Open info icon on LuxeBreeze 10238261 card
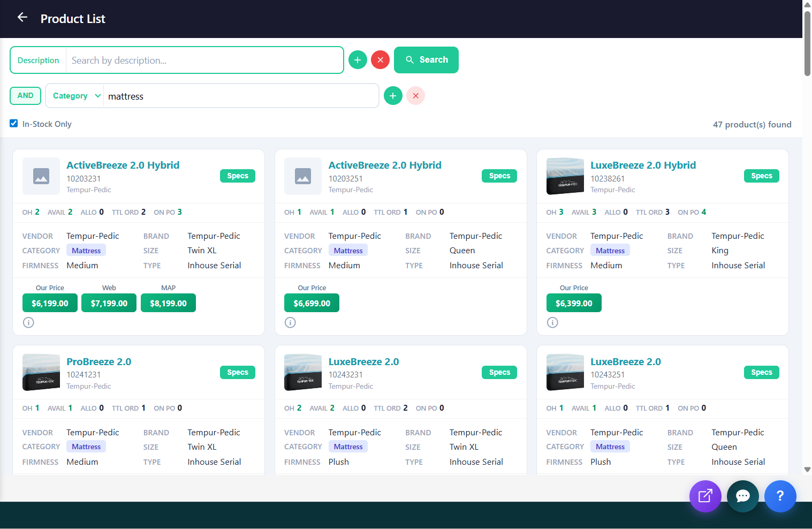812x529 pixels. (552, 322)
